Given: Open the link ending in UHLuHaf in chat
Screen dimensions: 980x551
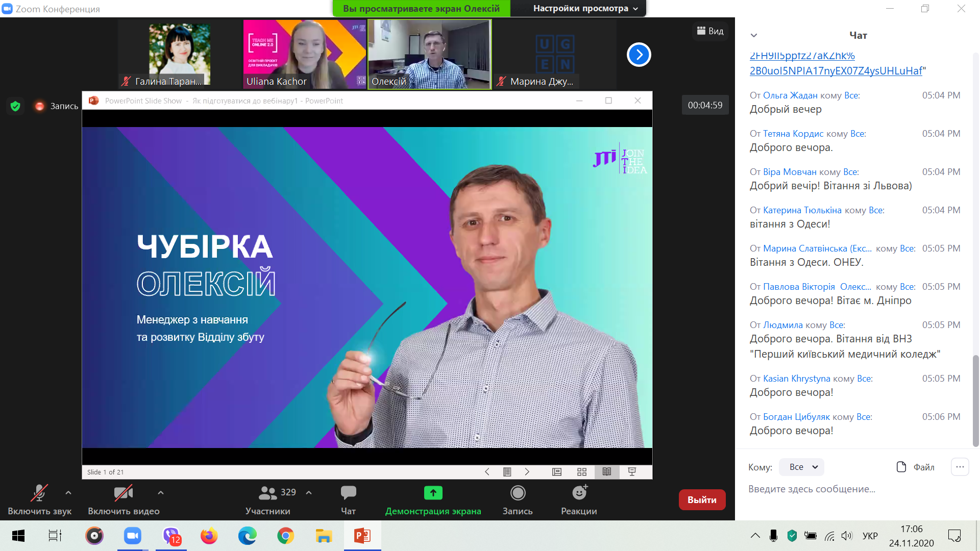Looking at the screenshot, I should point(836,71).
